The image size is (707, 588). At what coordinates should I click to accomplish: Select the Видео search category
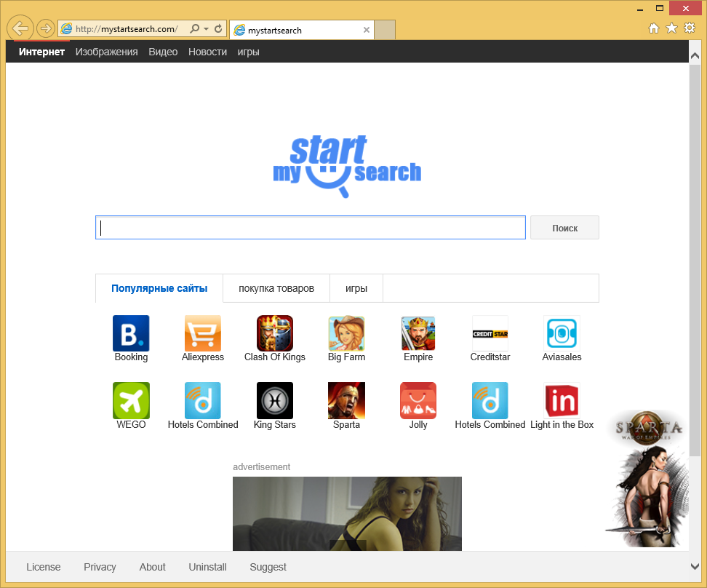(x=163, y=52)
